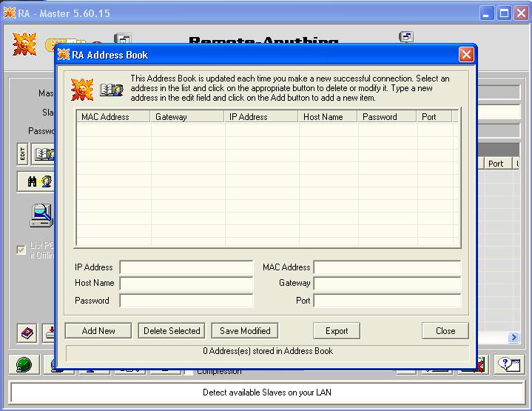The width and height of the screenshot is (532, 411).
Task: Sort list by Host Name column header
Action: coord(327,116)
